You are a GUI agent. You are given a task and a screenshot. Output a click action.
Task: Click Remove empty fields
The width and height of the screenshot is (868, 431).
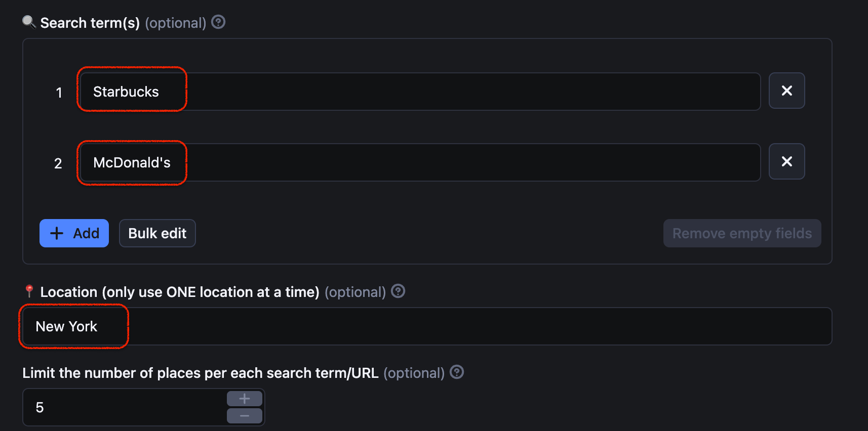[x=742, y=233]
